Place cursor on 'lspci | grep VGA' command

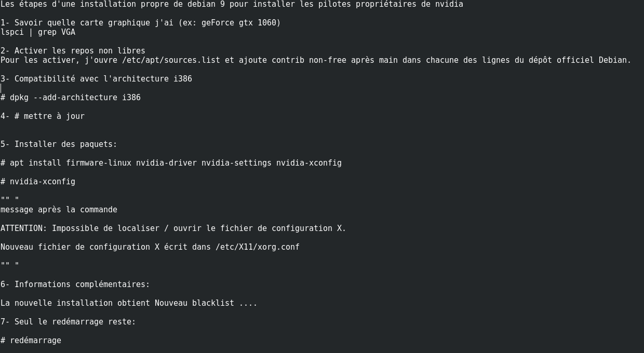click(x=38, y=32)
